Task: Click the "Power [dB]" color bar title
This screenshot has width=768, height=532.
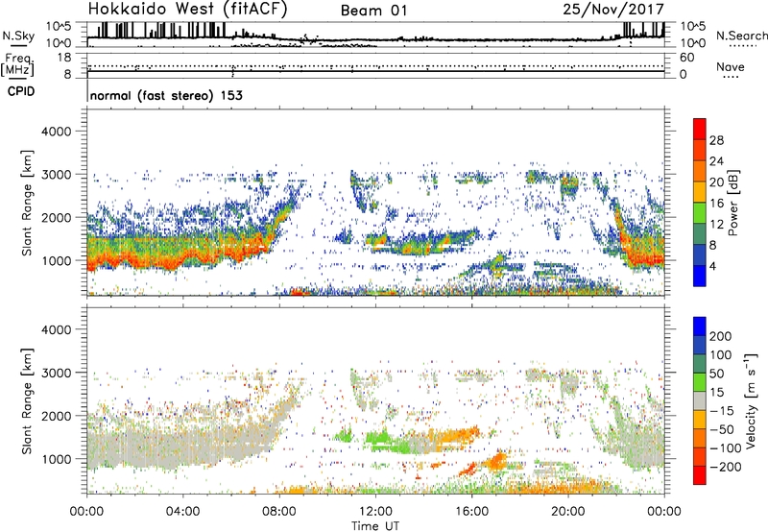Action: (x=732, y=203)
